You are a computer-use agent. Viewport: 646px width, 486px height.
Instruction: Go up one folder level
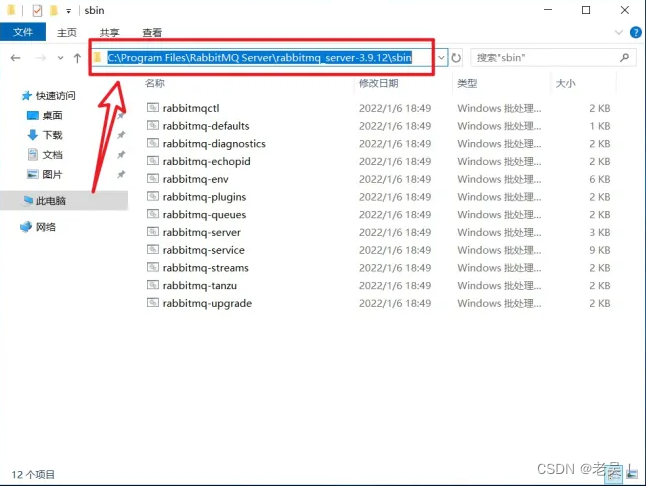(x=77, y=58)
